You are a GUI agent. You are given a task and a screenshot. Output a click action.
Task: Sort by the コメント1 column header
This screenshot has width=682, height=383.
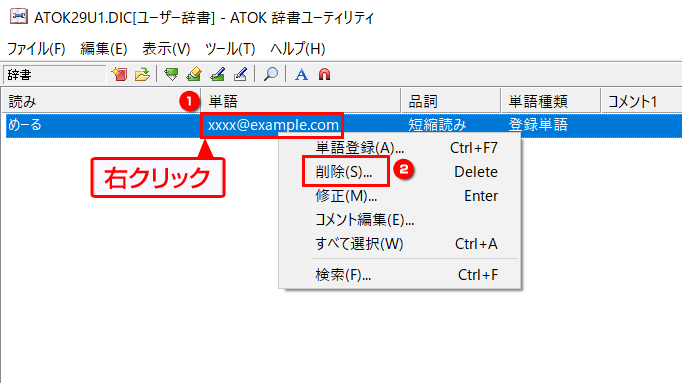click(x=642, y=101)
